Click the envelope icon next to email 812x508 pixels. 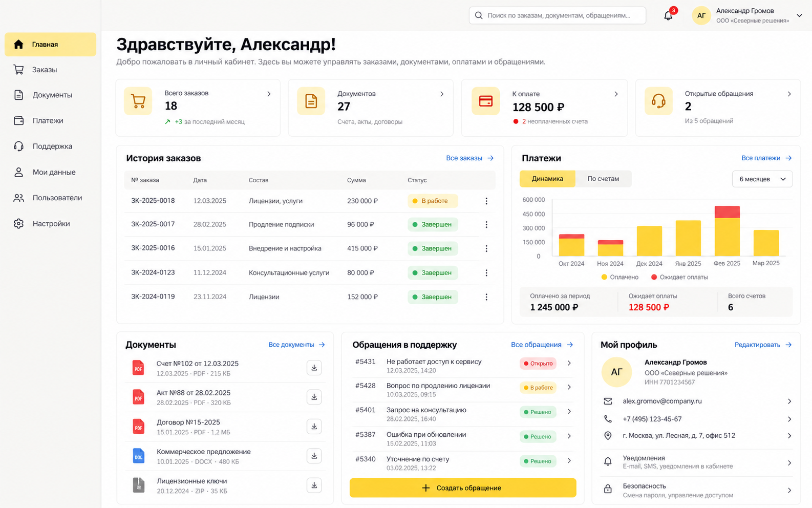608,401
